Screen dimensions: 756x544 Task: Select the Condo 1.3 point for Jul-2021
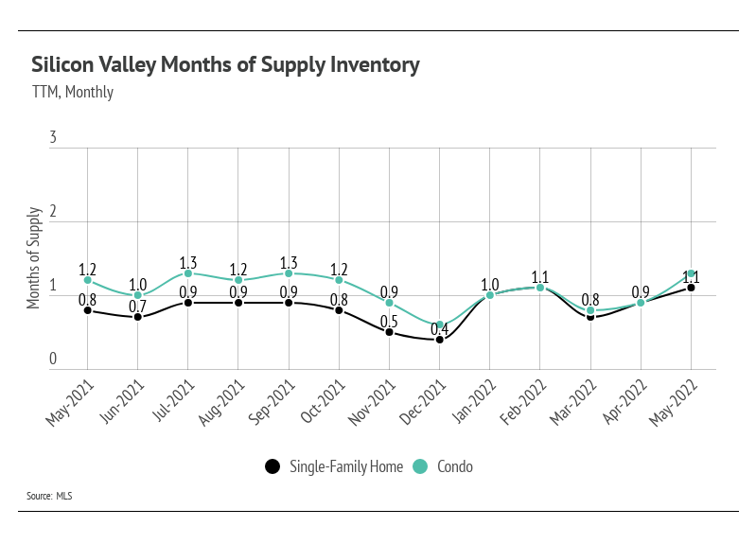188,273
